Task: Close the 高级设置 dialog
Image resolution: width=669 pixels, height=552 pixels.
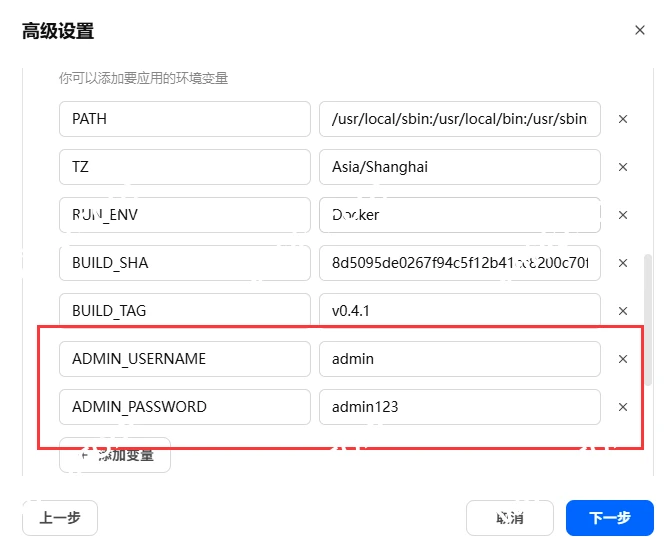Action: click(x=640, y=31)
